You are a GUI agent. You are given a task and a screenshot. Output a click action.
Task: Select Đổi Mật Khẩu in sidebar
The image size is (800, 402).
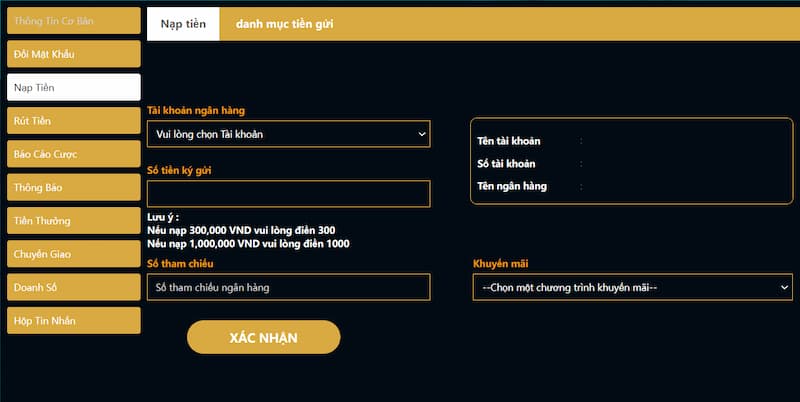click(73, 54)
